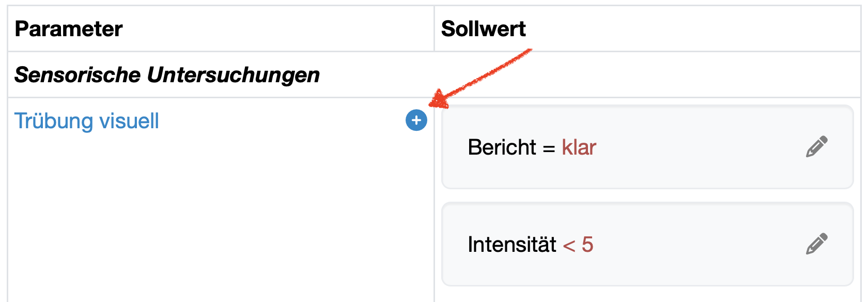Click the red value klar

point(579,147)
